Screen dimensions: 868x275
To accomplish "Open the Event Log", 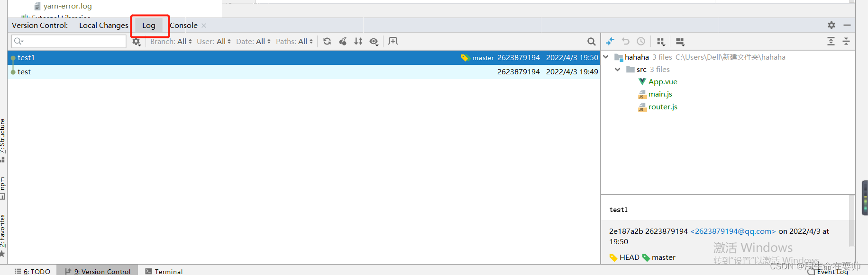I will tap(828, 272).
